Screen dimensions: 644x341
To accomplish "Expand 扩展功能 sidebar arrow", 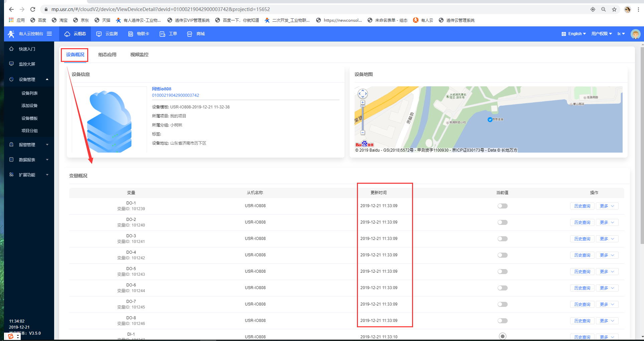I will [47, 175].
